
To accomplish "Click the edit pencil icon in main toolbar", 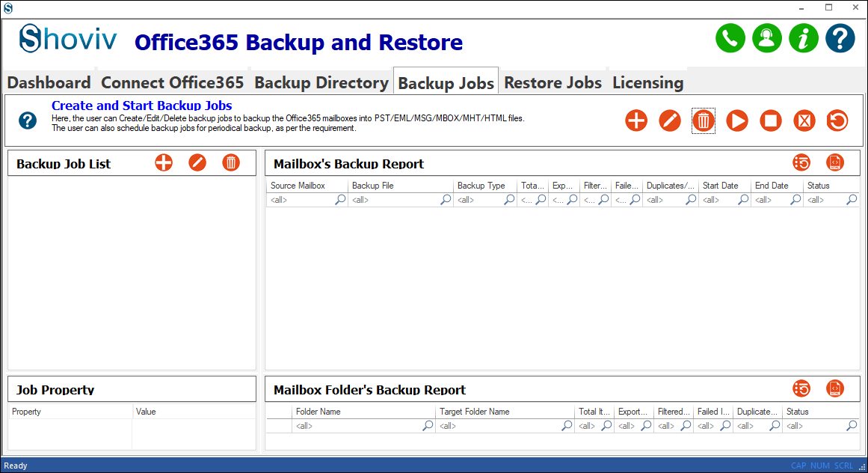I will [x=670, y=120].
